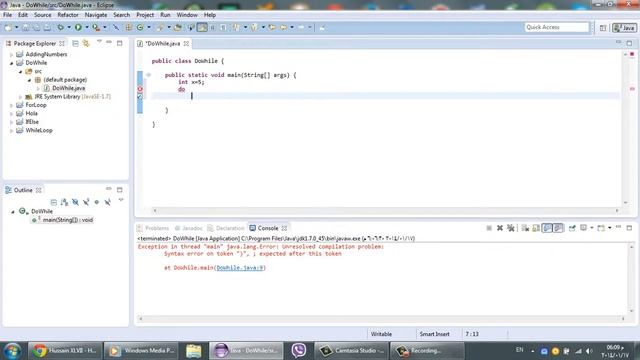640x360 pixels.
Task: Open the DoWhile.java:9 stack trace link
Action: tap(240, 268)
